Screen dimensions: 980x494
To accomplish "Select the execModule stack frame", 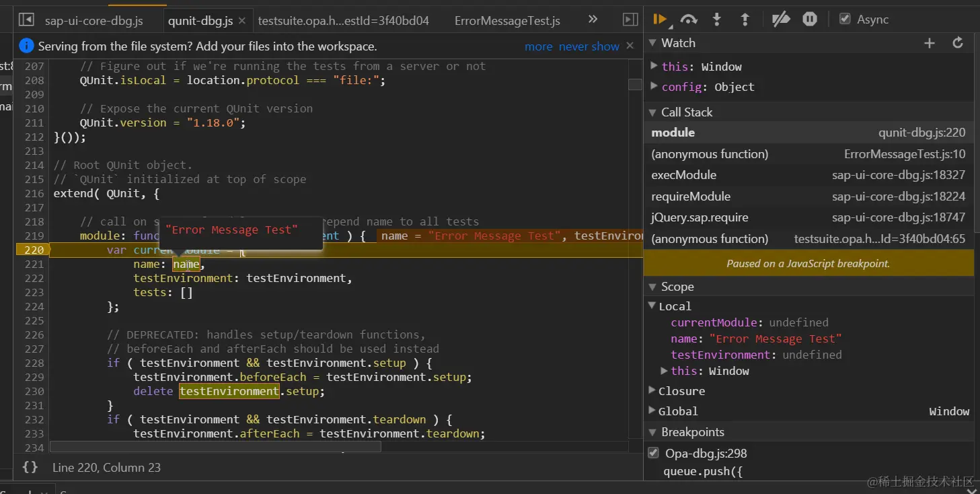I will click(808, 175).
